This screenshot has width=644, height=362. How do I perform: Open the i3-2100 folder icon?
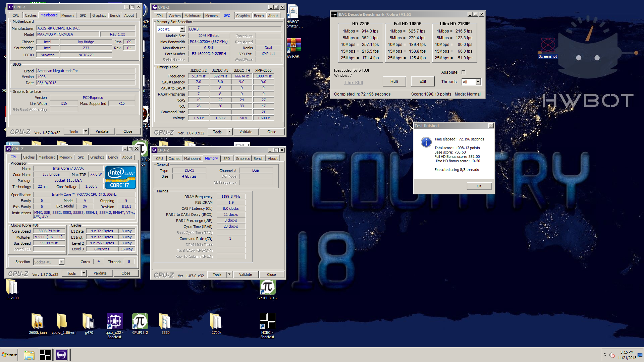click(12, 288)
